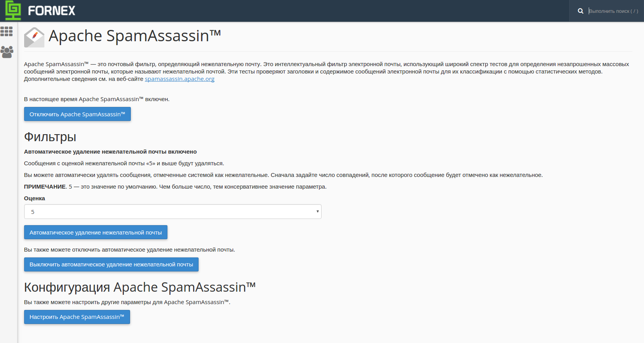This screenshot has height=343, width=644.
Task: Open the Оценка score dropdown
Action: 173,212
